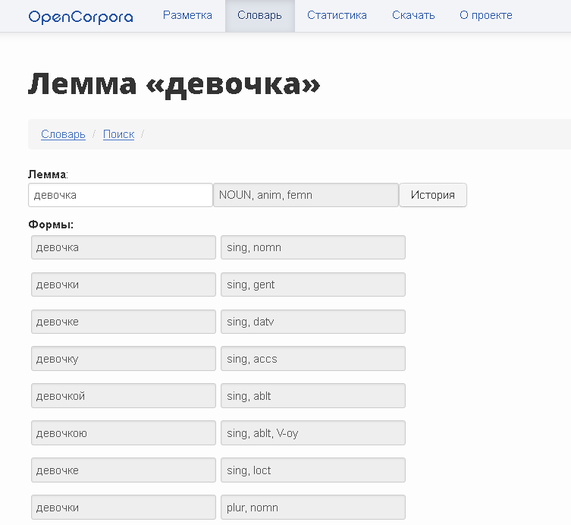
Task: Click the sing, datv grammeme field
Action: 313,321
